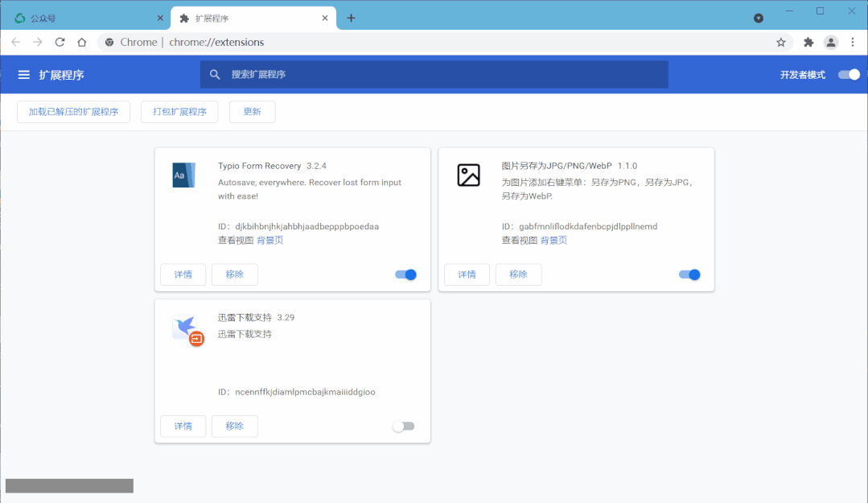Open the tab search dropdown arrow
Viewport: 868px width, 503px height.
click(x=759, y=19)
